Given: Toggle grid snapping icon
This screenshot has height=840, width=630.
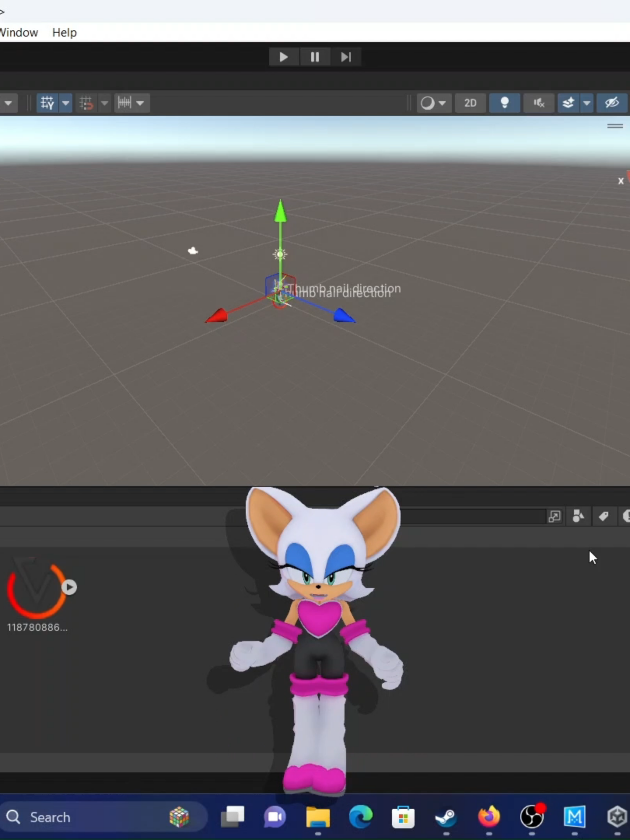Looking at the screenshot, I should point(87,103).
